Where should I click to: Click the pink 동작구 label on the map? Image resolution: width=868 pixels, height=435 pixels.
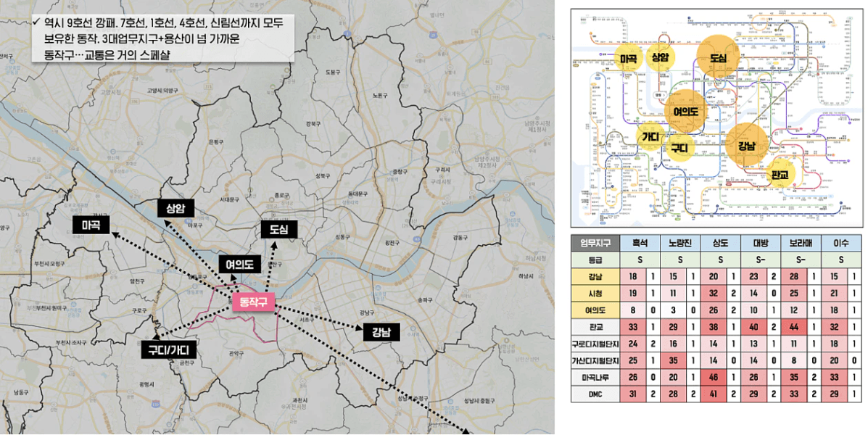253,302
